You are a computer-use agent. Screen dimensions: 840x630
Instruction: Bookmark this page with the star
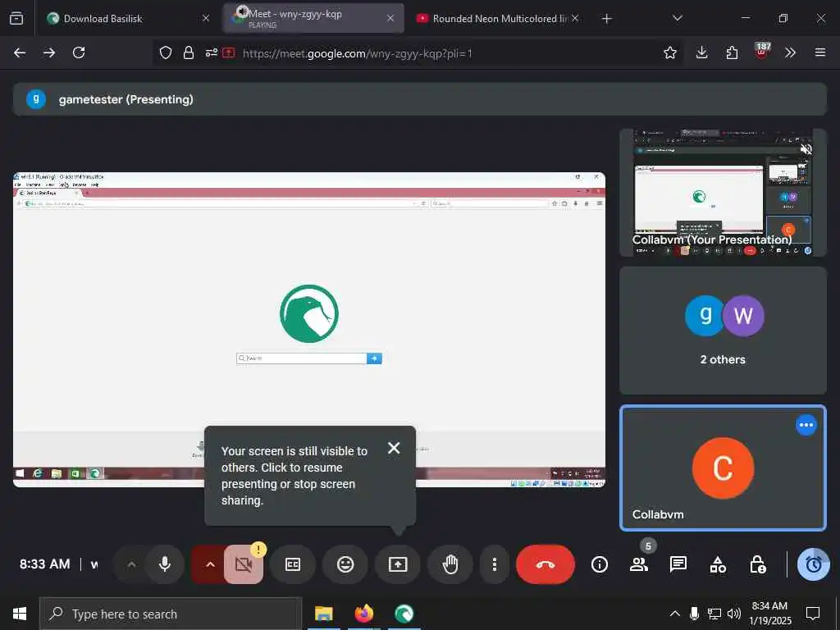click(669, 52)
